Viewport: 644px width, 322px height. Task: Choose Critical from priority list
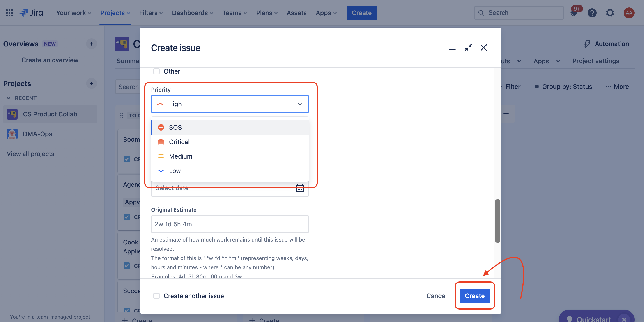click(x=179, y=142)
